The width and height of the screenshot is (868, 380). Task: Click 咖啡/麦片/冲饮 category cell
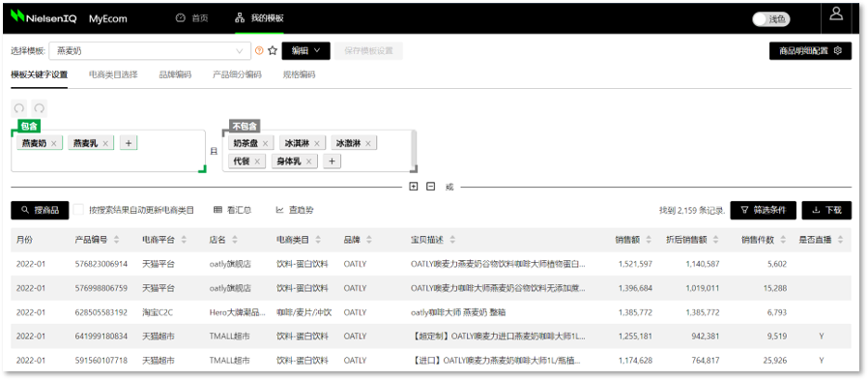point(304,312)
